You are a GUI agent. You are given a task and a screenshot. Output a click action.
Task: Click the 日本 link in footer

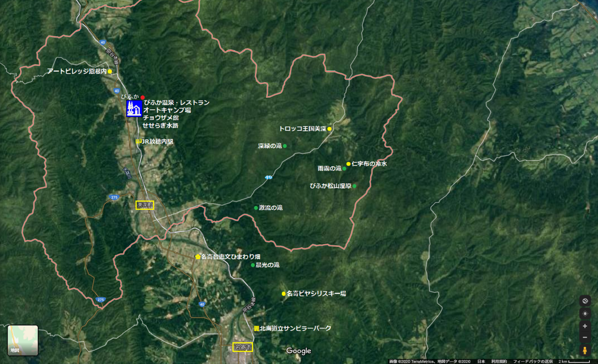tap(481, 361)
